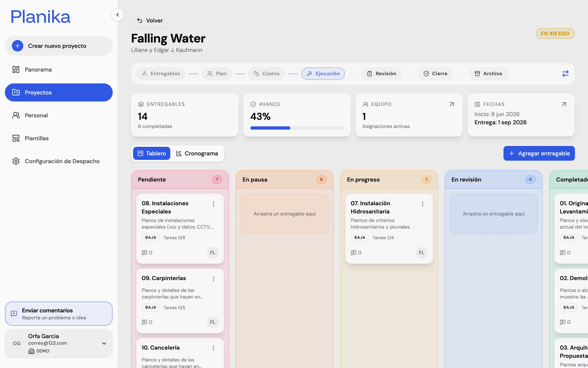
Task: Click the En revisión column count badge
Action: [530, 180]
